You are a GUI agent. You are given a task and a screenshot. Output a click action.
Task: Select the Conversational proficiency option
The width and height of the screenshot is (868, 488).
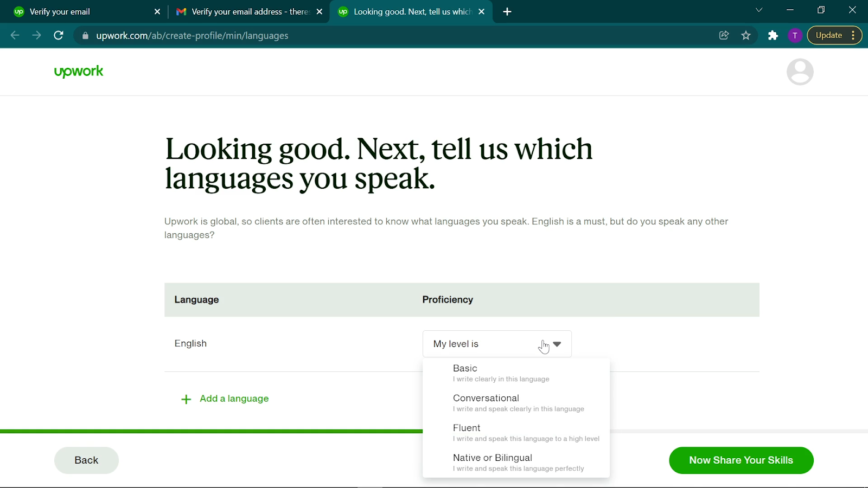click(x=516, y=403)
